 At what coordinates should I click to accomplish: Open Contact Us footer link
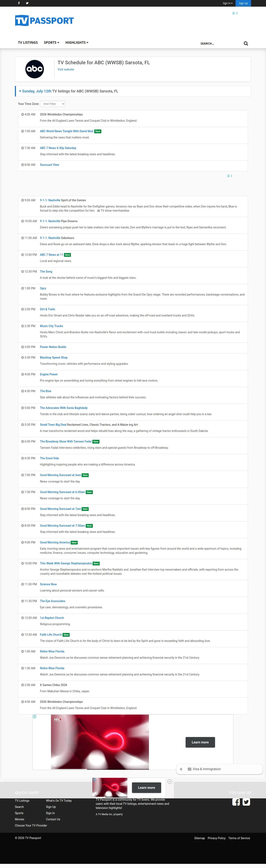[x=53, y=819]
